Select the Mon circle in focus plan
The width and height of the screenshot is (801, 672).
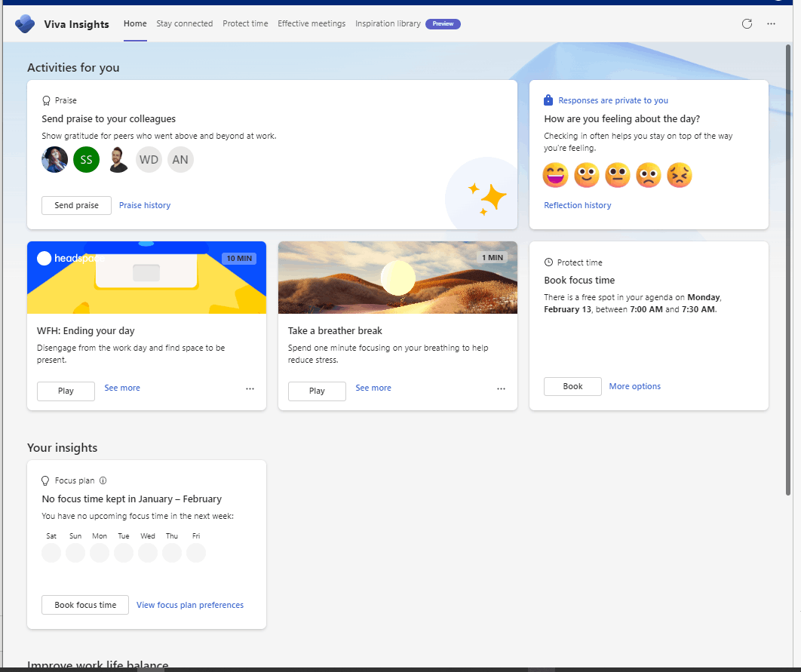100,553
